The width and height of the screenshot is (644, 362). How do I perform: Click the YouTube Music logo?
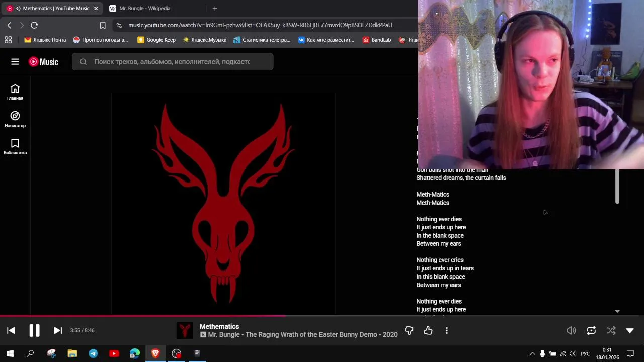click(43, 62)
